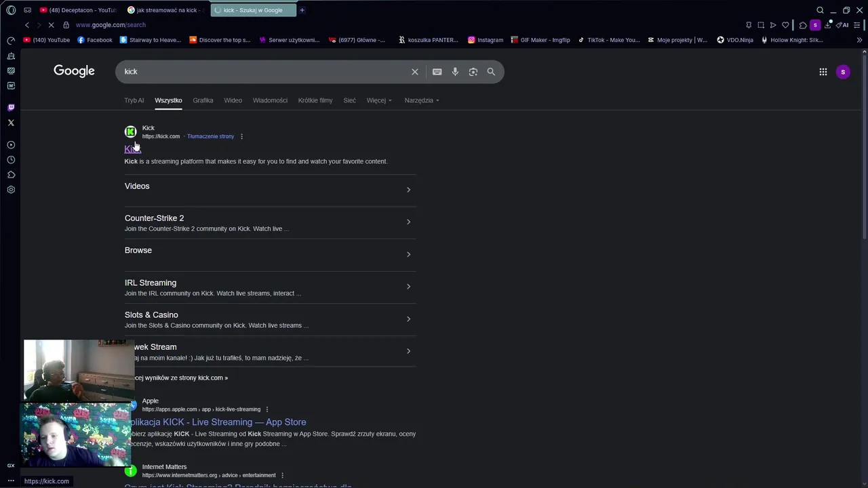This screenshot has height=488, width=868.
Task: Expand Videos sitelink chevron
Action: (408, 190)
